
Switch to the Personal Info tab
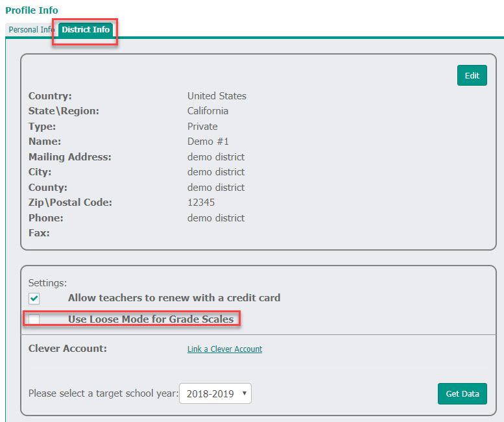pyautogui.click(x=32, y=30)
